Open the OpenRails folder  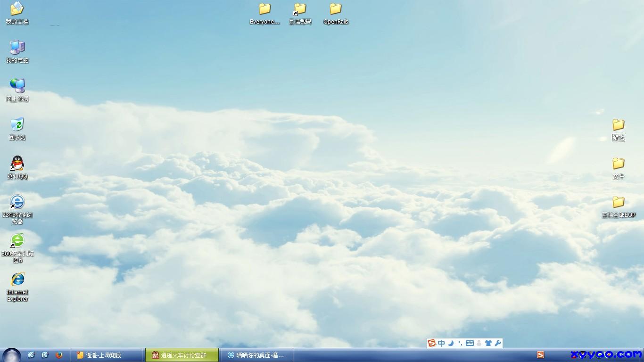[335, 9]
